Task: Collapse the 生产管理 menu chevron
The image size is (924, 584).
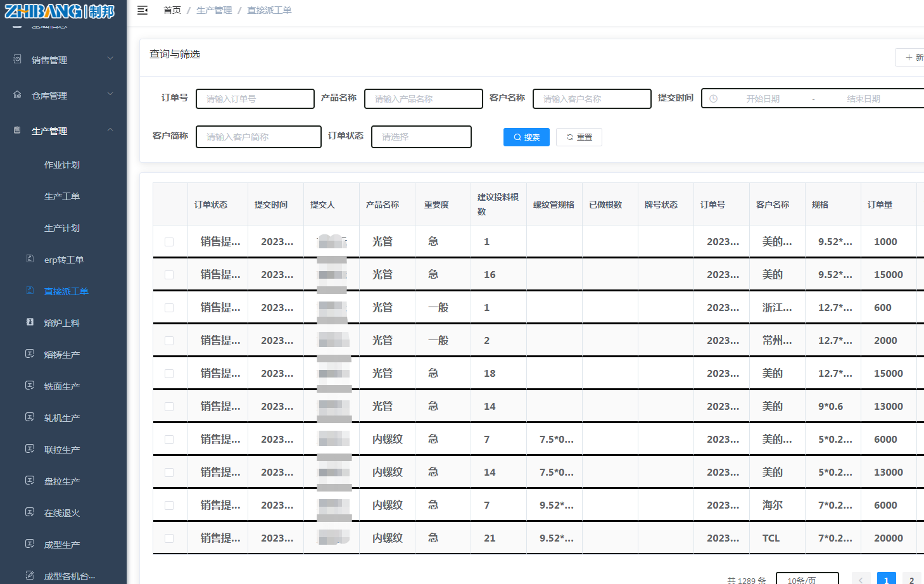Action: pyautogui.click(x=110, y=130)
